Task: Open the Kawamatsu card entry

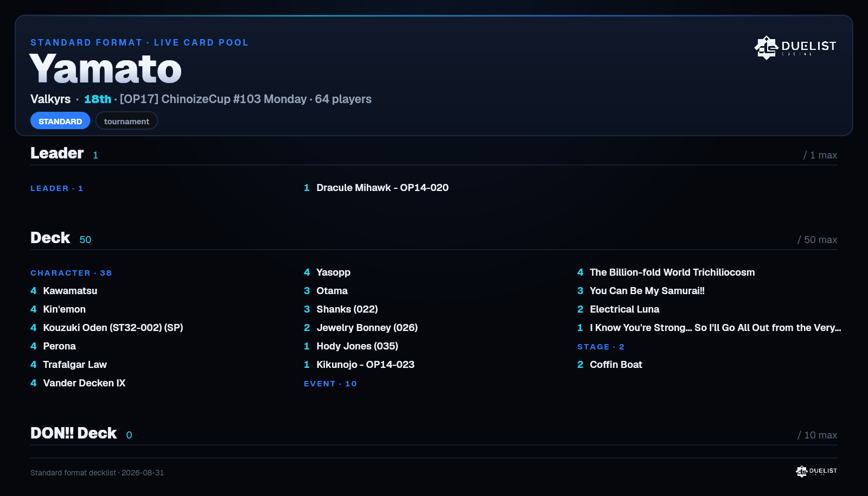Action: click(64, 291)
